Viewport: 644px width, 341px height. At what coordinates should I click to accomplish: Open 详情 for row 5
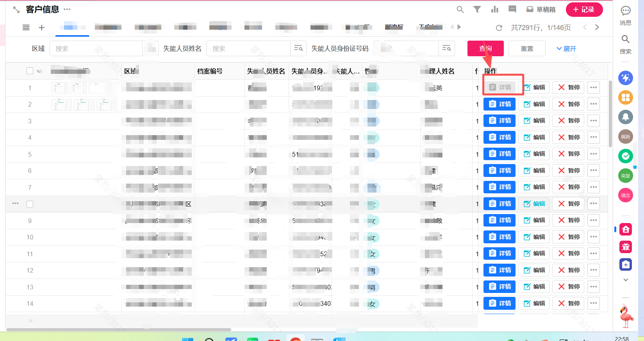500,154
